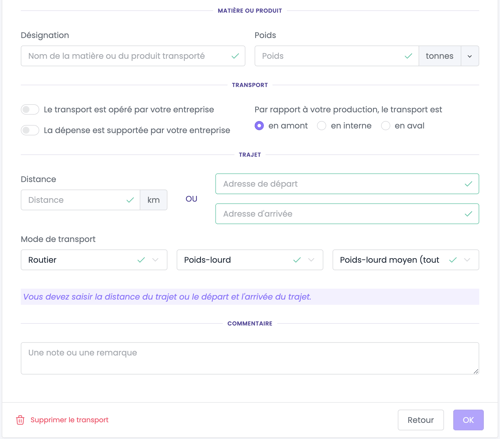This screenshot has height=439, width=500.
Task: Click the checkmark in Adresse d'arrivée field
Action: pyautogui.click(x=468, y=214)
